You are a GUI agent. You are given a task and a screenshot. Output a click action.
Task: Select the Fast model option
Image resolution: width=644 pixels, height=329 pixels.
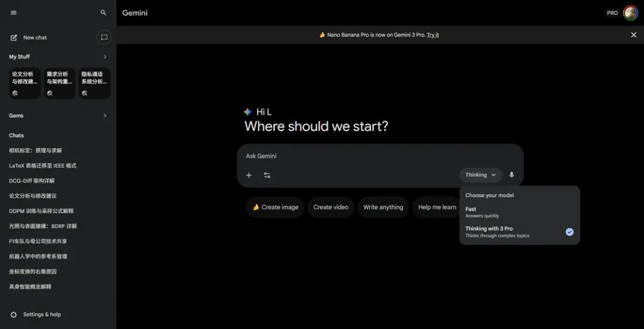click(519, 212)
